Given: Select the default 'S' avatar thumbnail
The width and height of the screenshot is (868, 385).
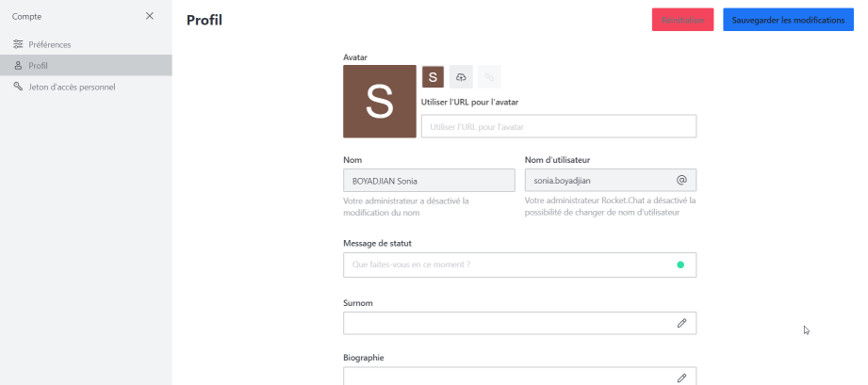Looking at the screenshot, I should [433, 77].
